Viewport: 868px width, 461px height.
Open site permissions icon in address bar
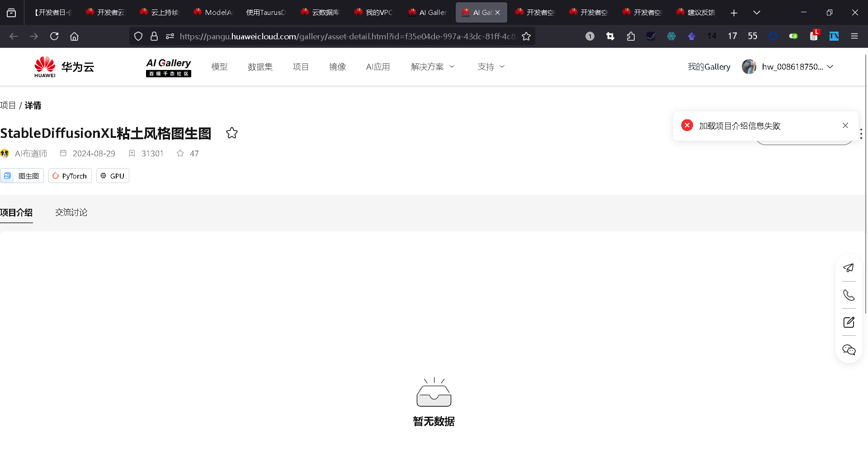[x=170, y=36]
